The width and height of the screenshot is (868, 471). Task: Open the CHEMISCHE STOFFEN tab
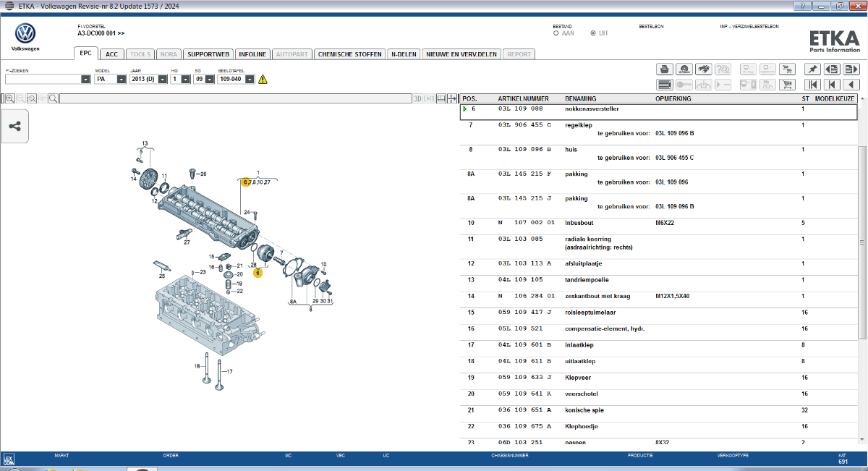click(x=349, y=54)
